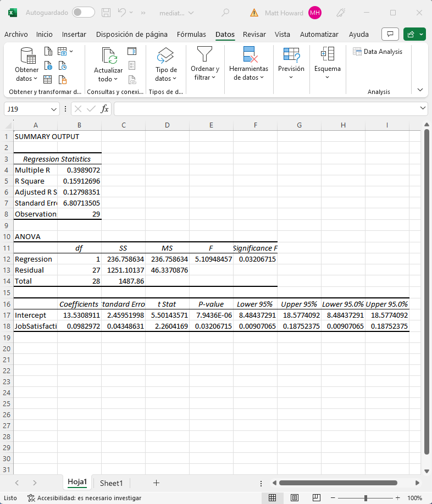Toggle the Autoguardado switch
Viewport: 432px width, 504px height.
tap(83, 12)
